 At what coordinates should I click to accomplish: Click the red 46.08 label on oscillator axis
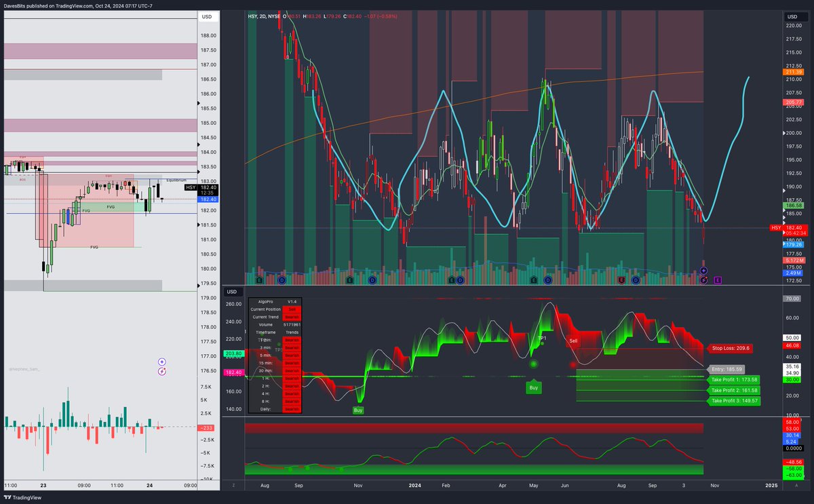(x=792, y=345)
